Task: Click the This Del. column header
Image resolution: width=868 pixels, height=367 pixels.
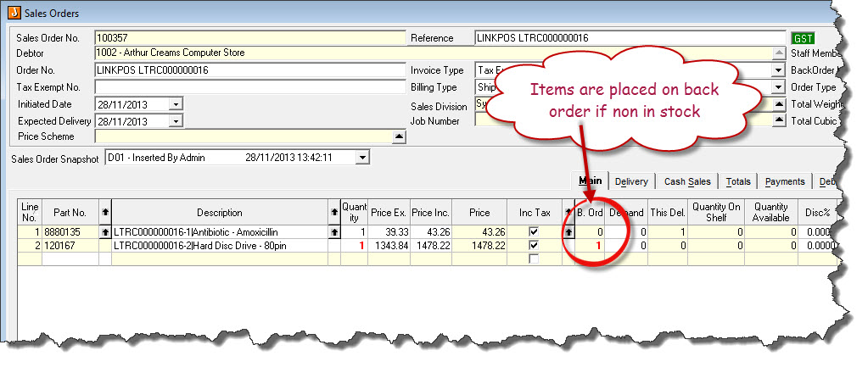Action: click(668, 212)
